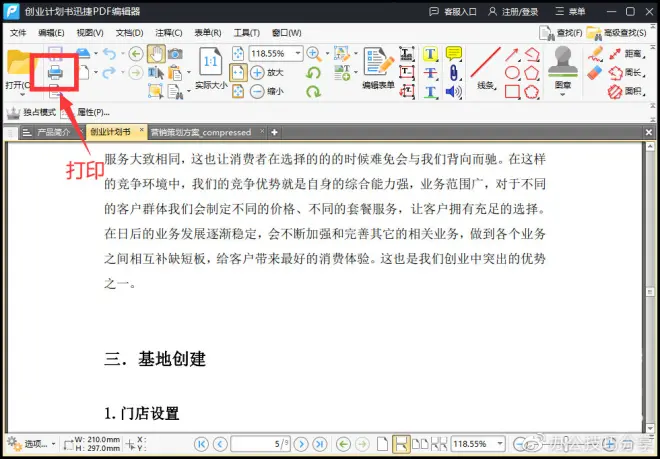Click the page number field showing 5
660x459 pixels.
260,444
